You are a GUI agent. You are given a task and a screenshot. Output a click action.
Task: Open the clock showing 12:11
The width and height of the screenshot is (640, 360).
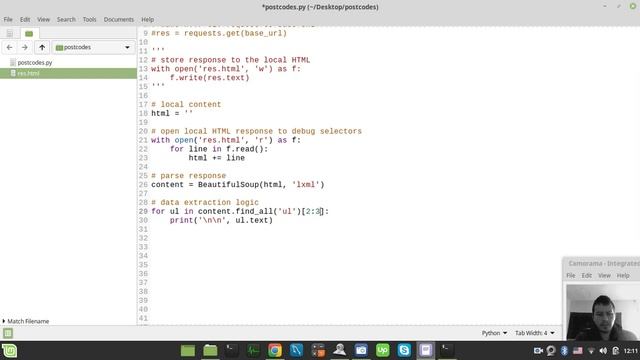coord(631,351)
